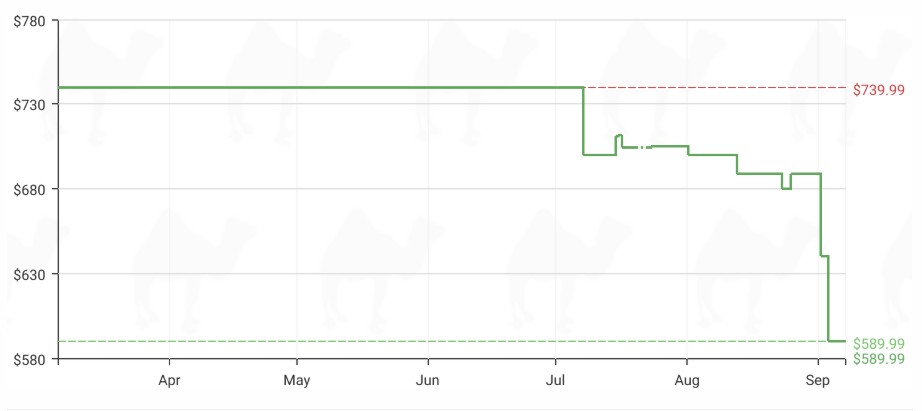Click the brief price dip in late August

tap(787, 182)
